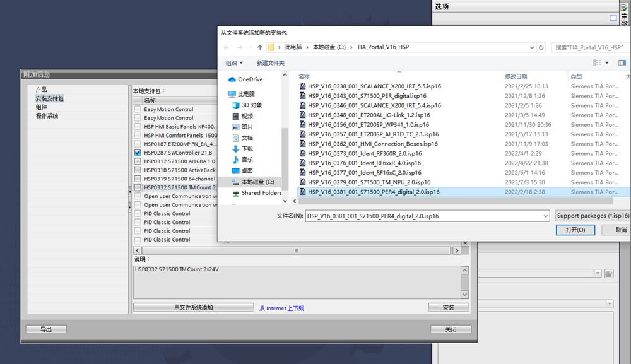Viewport: 631px width, 364px height.
Task: Expand the address bar path history dropdown
Action: coord(531,47)
